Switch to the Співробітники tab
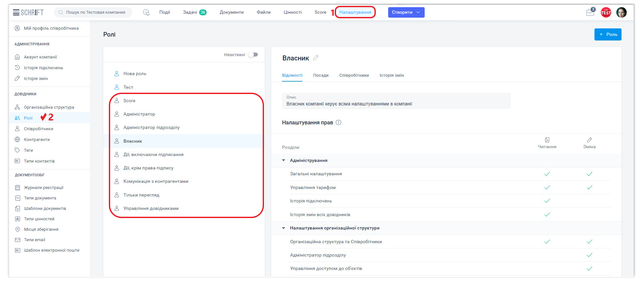Viewport: 644px width, 283px height. [354, 75]
